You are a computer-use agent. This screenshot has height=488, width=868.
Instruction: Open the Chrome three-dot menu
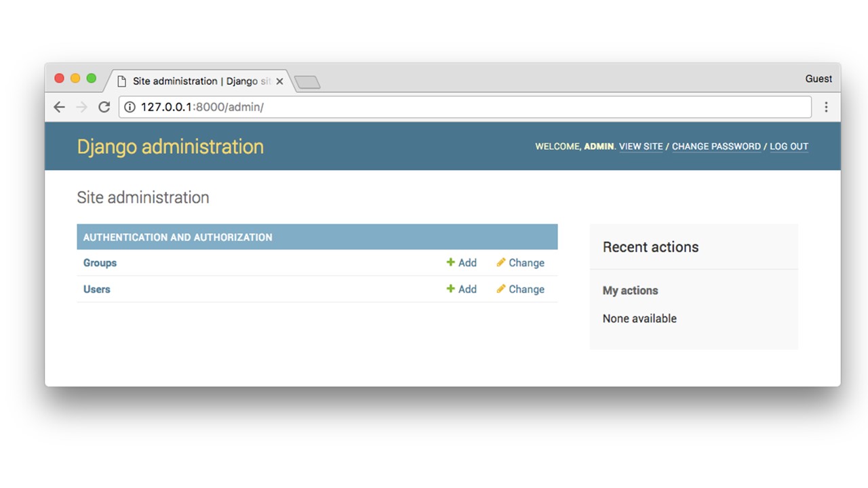(826, 107)
